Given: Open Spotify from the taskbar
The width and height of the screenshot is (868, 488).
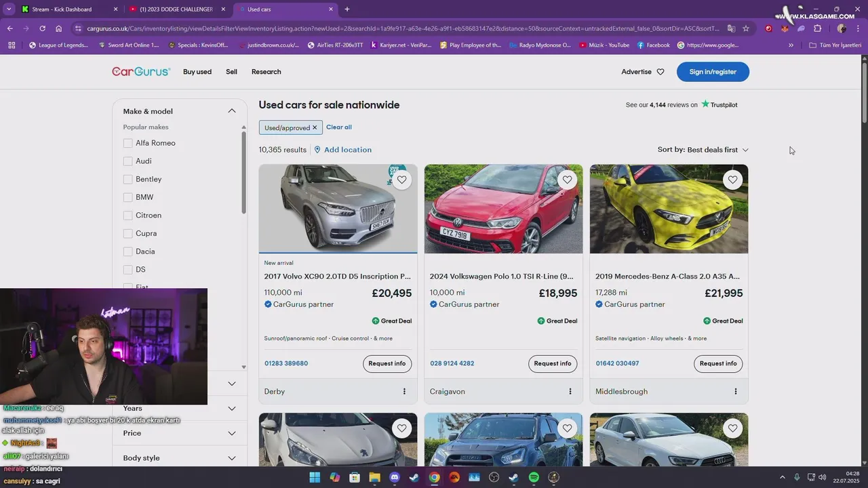Looking at the screenshot, I should [x=534, y=477].
